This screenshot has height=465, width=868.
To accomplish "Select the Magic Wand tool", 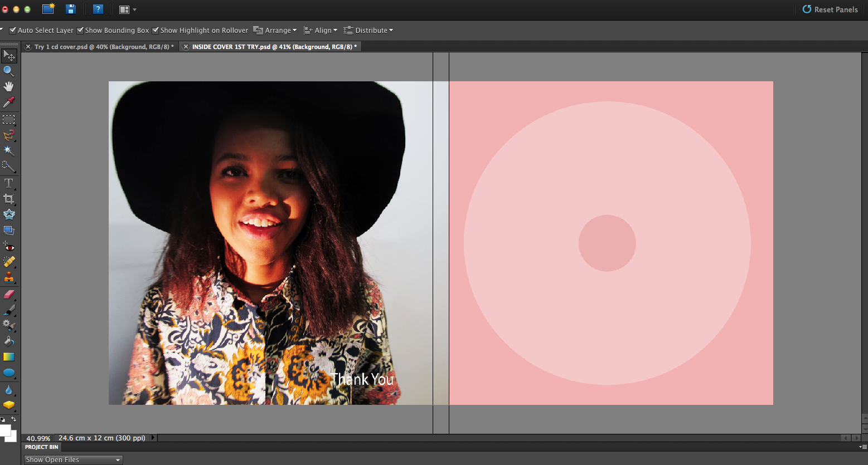I will coord(9,151).
